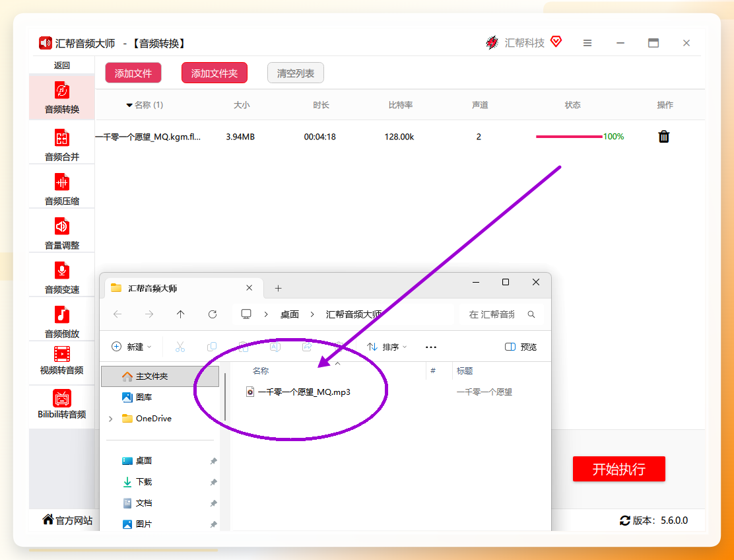The image size is (734, 560).
Task: Expand breadcrumb chevron before 桌面
Action: (266, 314)
